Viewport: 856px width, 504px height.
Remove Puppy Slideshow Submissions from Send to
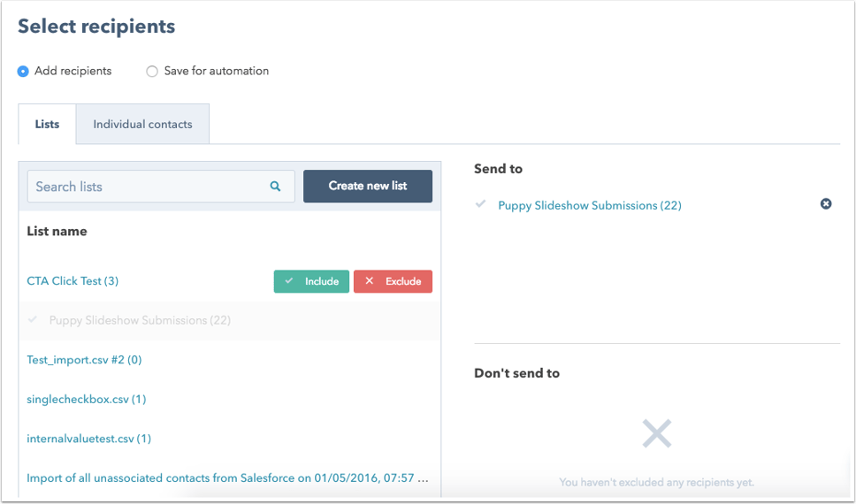click(x=826, y=203)
